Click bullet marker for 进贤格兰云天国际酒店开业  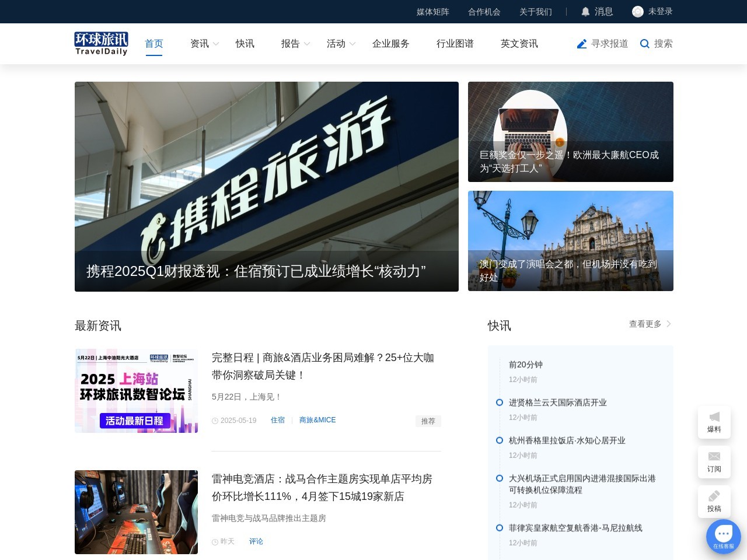[x=500, y=402]
